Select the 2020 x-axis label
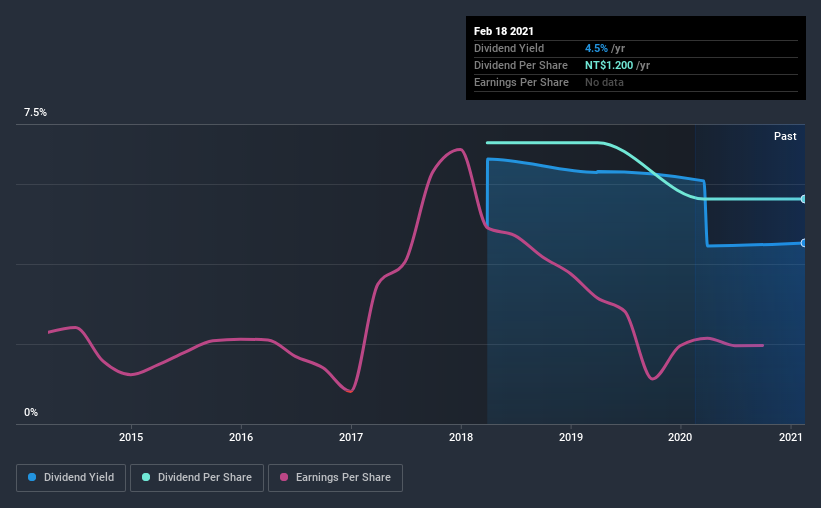 [x=680, y=437]
